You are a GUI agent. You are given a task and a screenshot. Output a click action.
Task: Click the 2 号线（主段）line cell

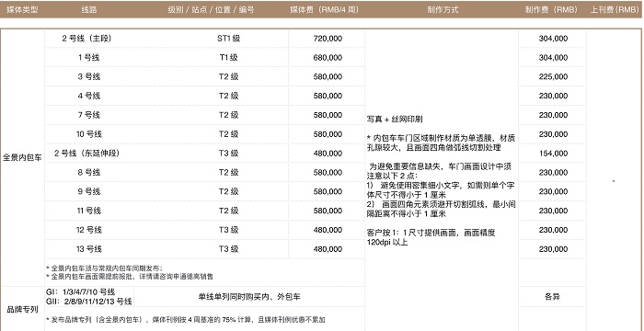(x=86, y=39)
